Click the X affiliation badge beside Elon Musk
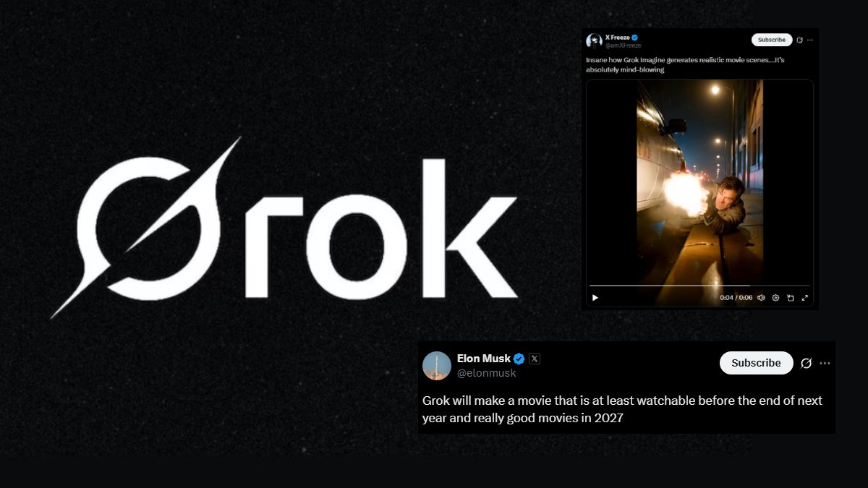Image resolution: width=868 pixels, height=488 pixels. click(x=535, y=359)
